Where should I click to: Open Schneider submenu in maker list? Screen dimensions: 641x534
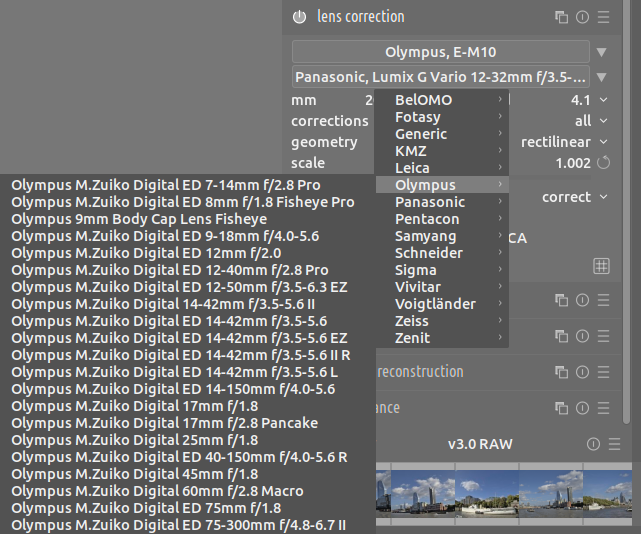pos(442,253)
